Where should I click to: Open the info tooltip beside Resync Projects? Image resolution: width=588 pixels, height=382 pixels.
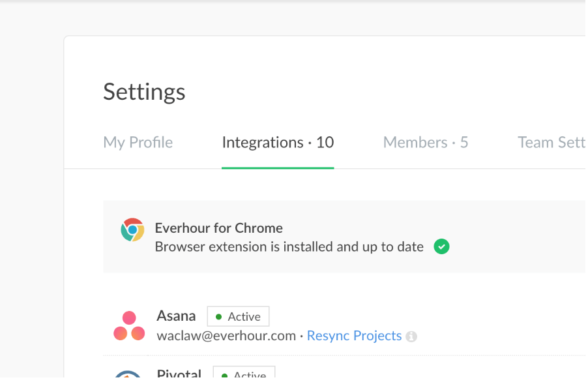point(411,336)
